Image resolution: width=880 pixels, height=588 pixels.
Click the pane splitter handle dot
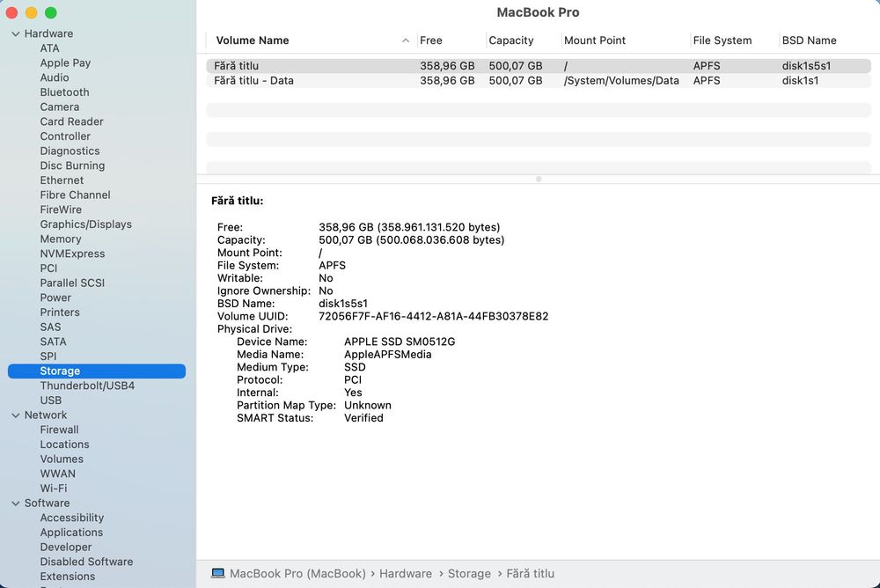point(539,180)
